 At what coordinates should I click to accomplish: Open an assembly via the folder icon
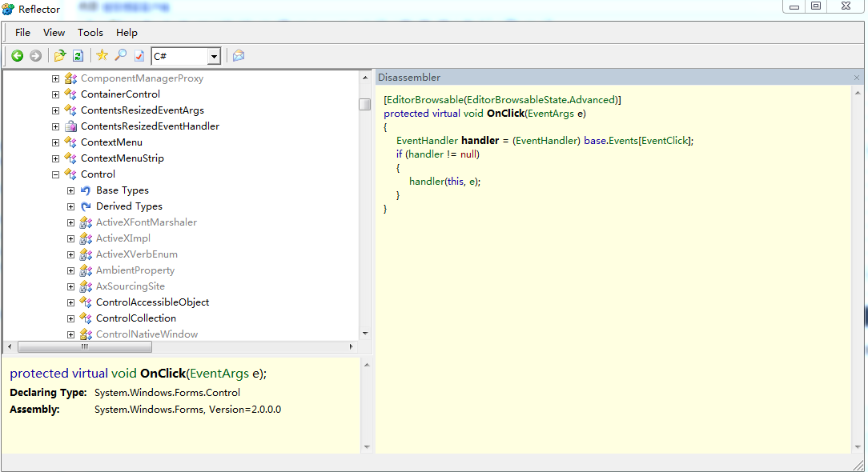click(x=60, y=56)
